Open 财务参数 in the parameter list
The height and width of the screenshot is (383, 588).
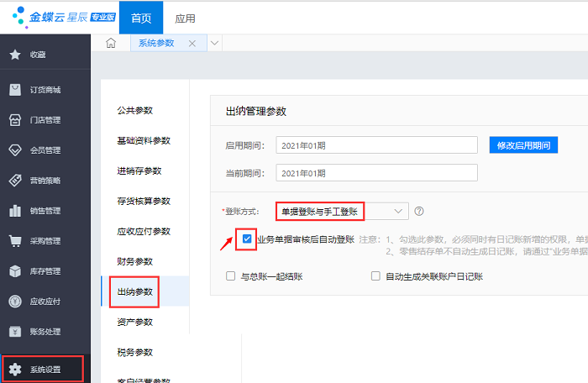coord(135,261)
